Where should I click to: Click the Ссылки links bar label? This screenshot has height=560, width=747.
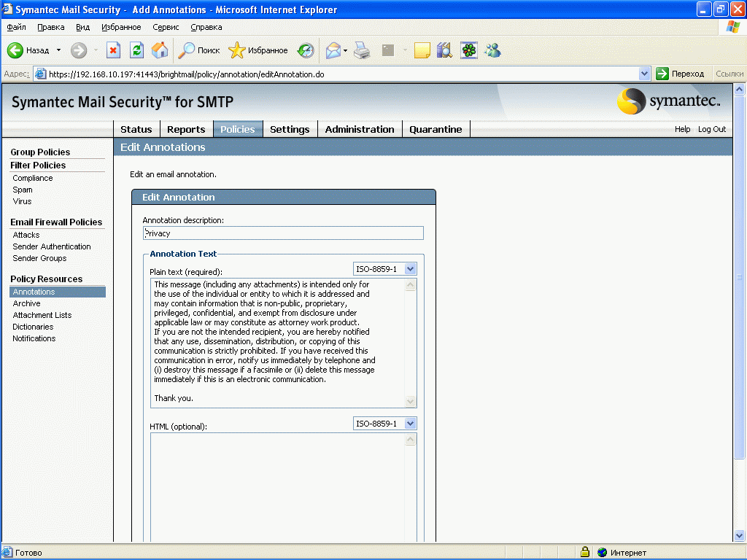(x=729, y=74)
